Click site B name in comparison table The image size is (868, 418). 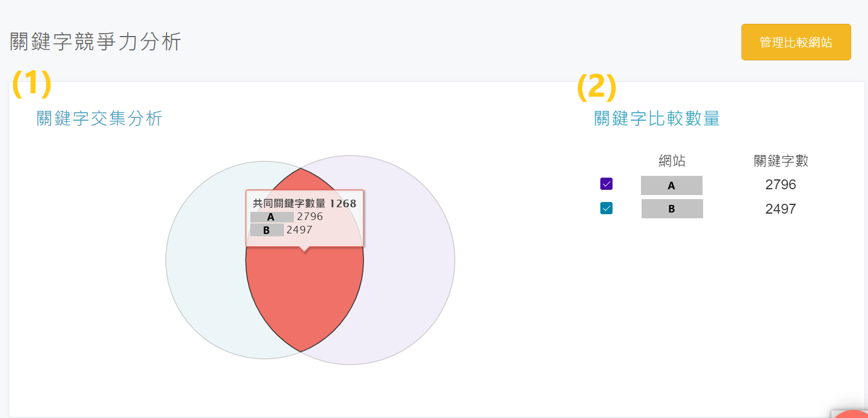point(672,209)
